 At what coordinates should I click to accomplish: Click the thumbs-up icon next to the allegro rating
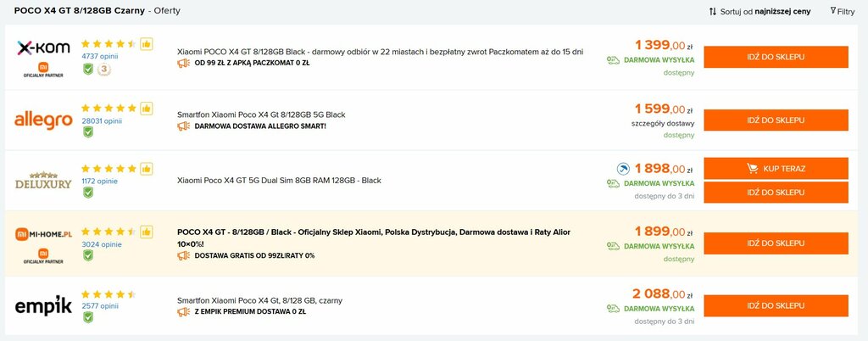click(x=146, y=109)
